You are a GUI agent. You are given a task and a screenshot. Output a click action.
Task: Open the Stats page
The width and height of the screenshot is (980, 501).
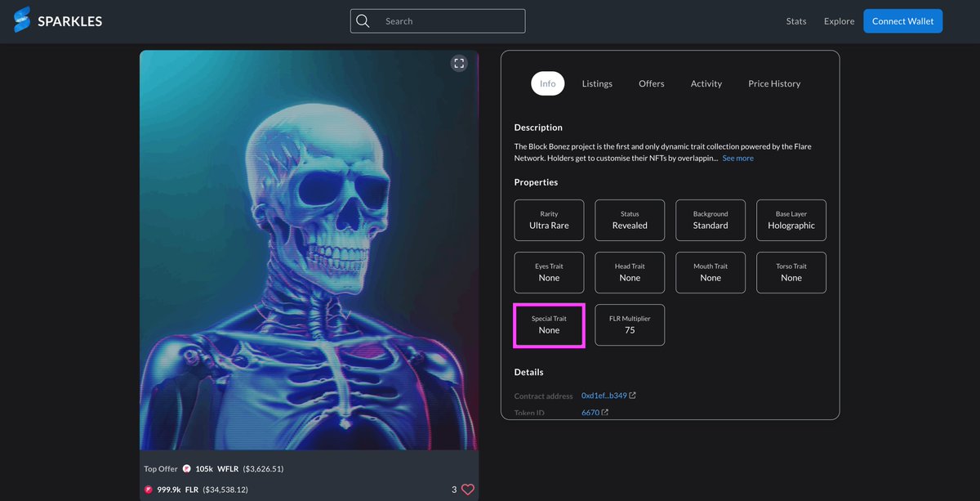796,21
